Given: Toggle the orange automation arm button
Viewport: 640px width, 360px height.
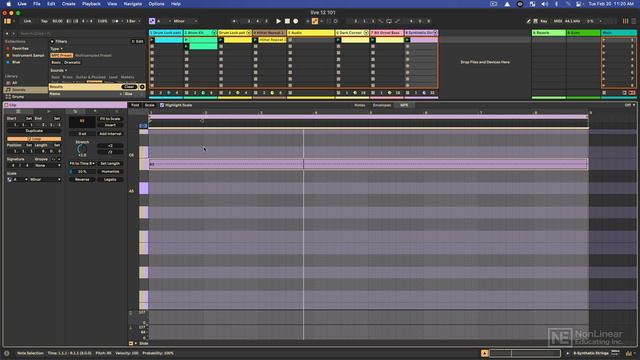Looking at the screenshot, I should pos(315,21).
